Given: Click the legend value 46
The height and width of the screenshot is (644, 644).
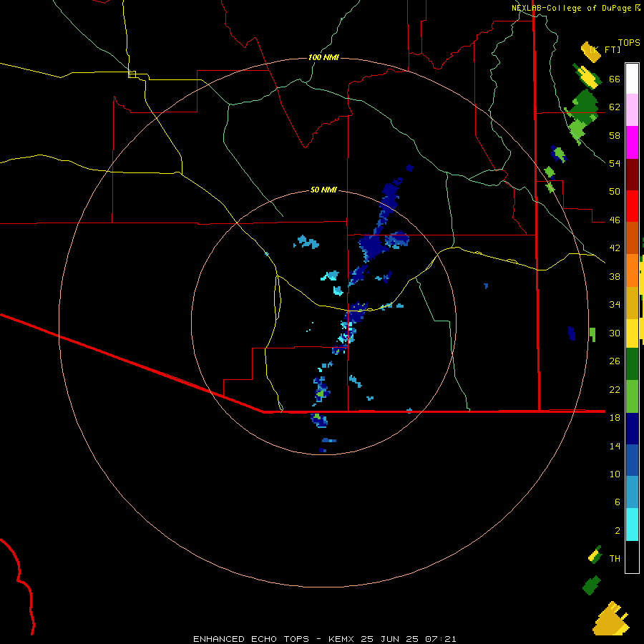Looking at the screenshot, I should click(x=615, y=220).
